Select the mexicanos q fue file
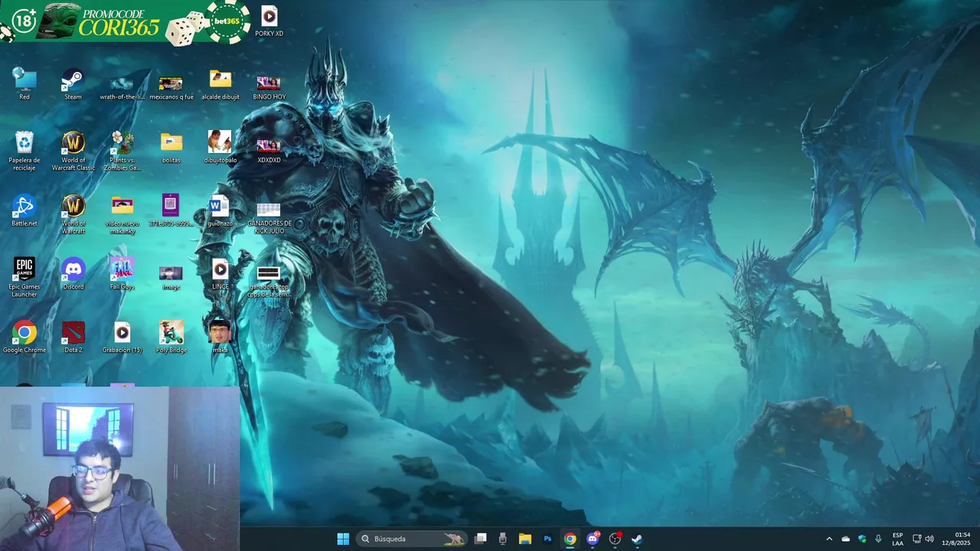 pyautogui.click(x=171, y=87)
